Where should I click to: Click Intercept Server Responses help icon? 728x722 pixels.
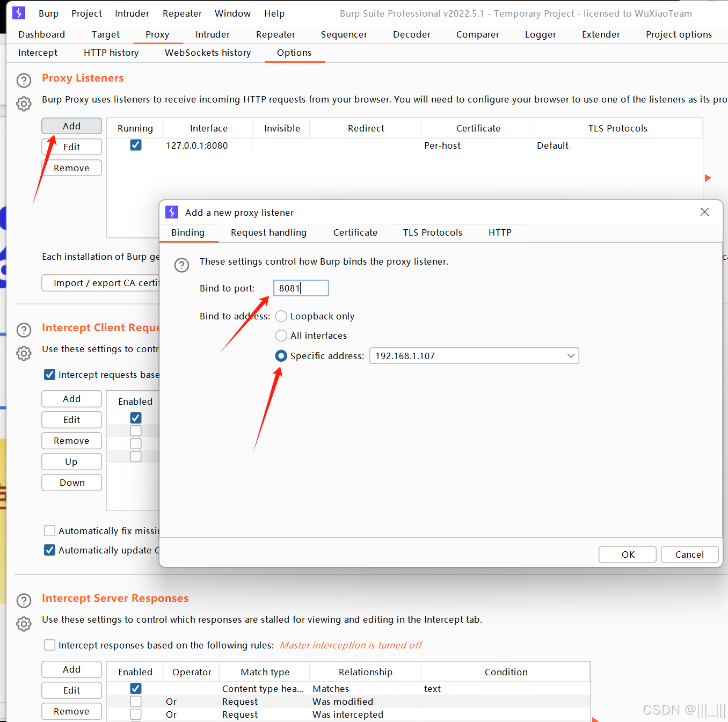(x=24, y=600)
